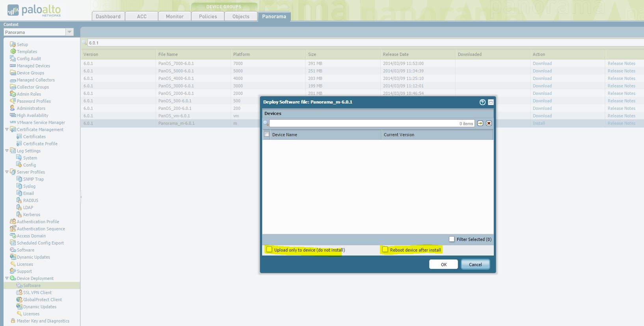Open the VMware Service Manager icon
Viewport: 644px width, 326px height.
point(13,122)
